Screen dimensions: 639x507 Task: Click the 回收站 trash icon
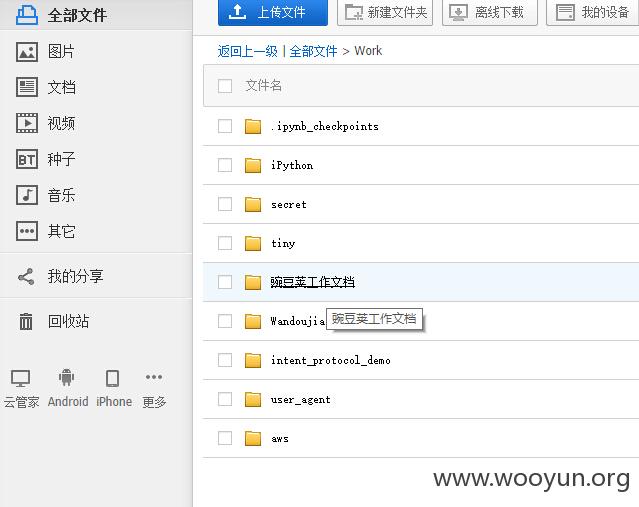point(26,321)
